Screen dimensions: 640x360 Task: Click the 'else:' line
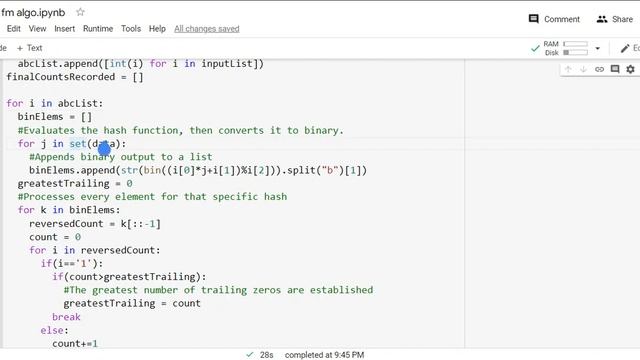click(x=55, y=330)
